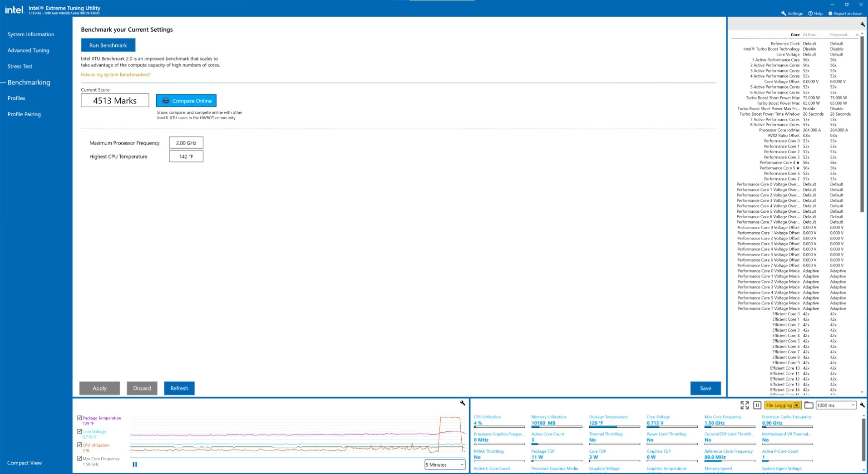Click Compare Online to share score

pos(186,100)
